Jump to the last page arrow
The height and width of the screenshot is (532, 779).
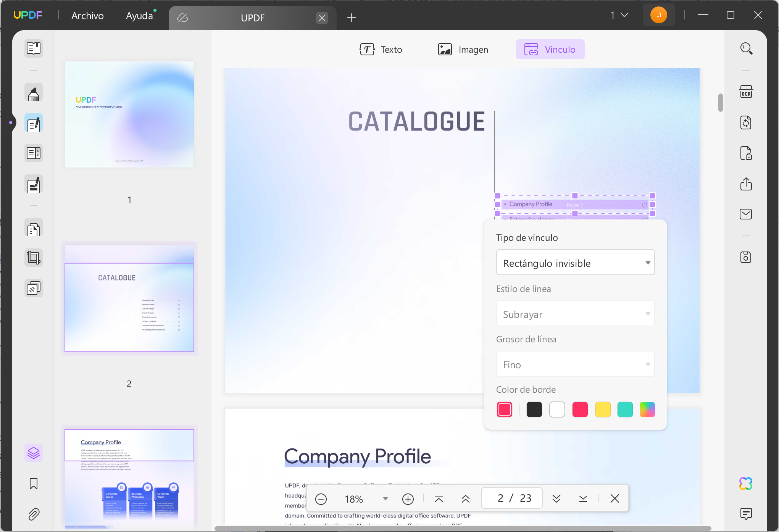click(583, 498)
